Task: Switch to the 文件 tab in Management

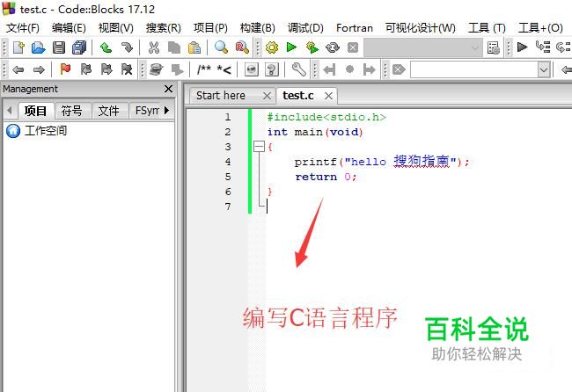Action: 109,111
